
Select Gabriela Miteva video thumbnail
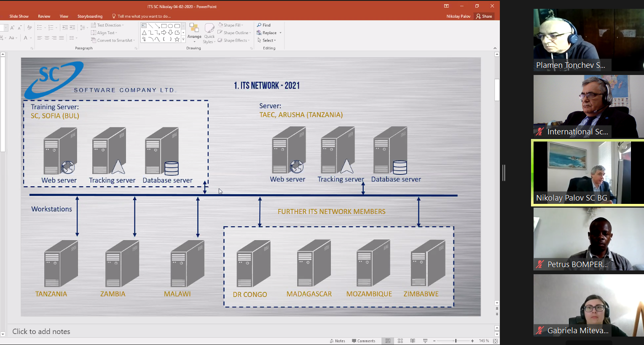[589, 305]
